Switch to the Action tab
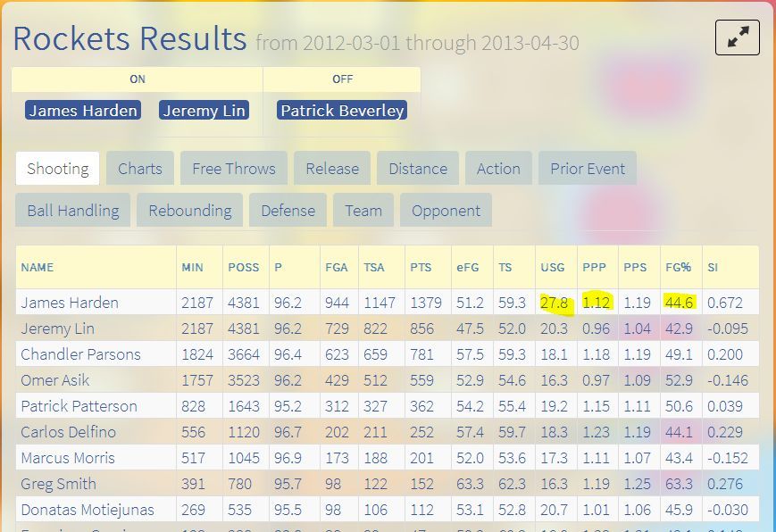776x532 pixels. 498,169
